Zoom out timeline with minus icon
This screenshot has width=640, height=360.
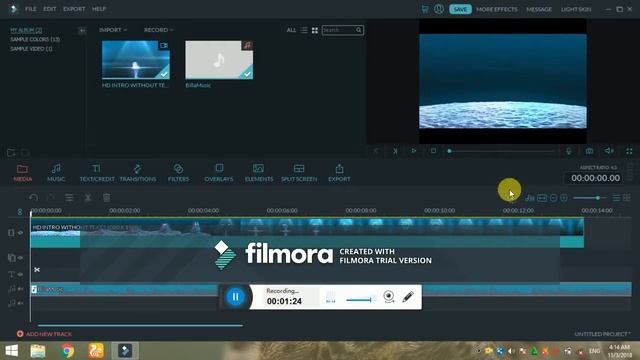coord(553,198)
